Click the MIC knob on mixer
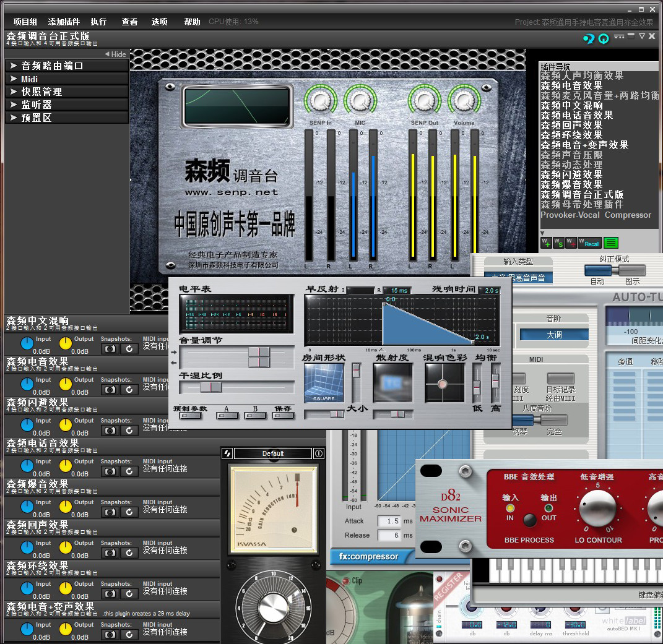 click(x=360, y=101)
